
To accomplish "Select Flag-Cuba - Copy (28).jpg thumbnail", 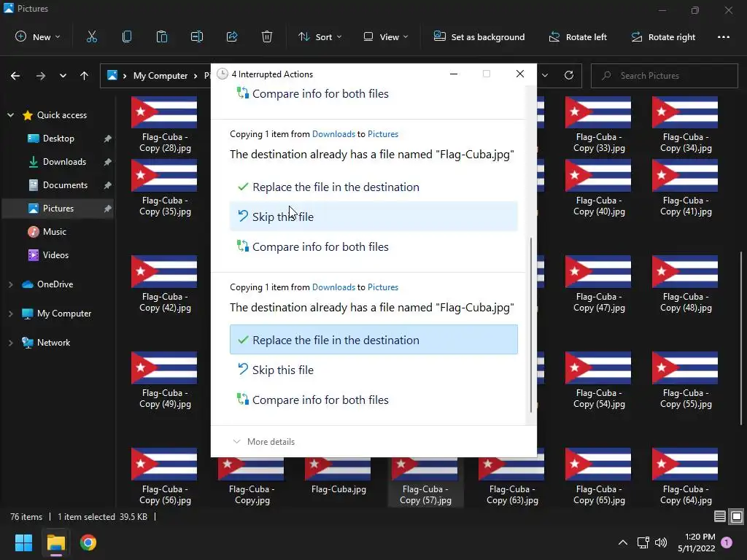I will click(x=164, y=112).
